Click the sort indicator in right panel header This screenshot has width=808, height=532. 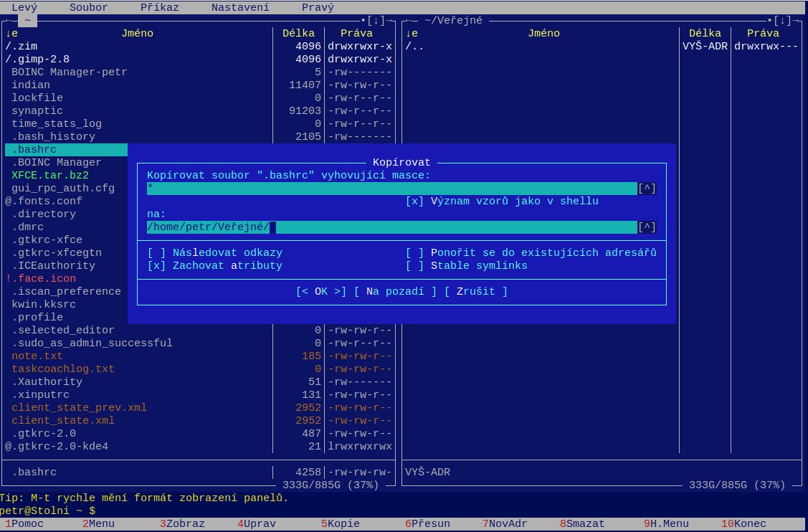point(412,34)
